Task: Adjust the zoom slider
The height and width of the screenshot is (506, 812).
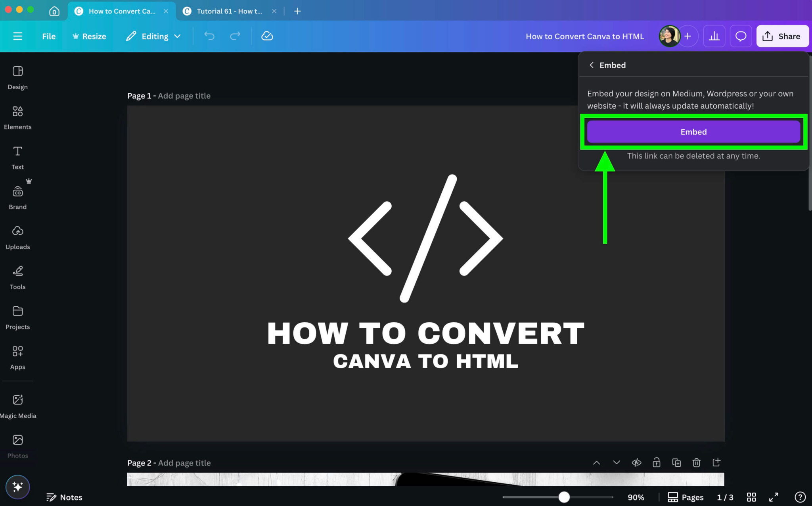Action: pyautogui.click(x=563, y=497)
